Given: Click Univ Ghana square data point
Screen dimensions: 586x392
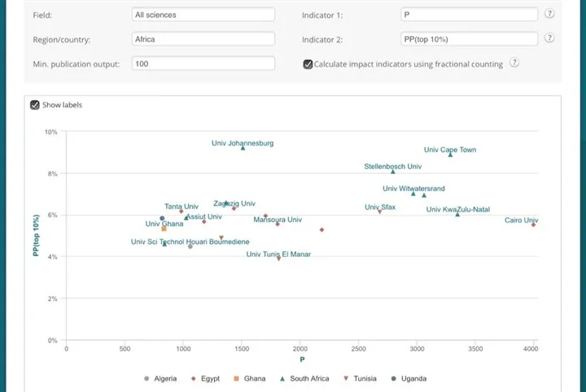Looking at the screenshot, I should click(164, 229).
